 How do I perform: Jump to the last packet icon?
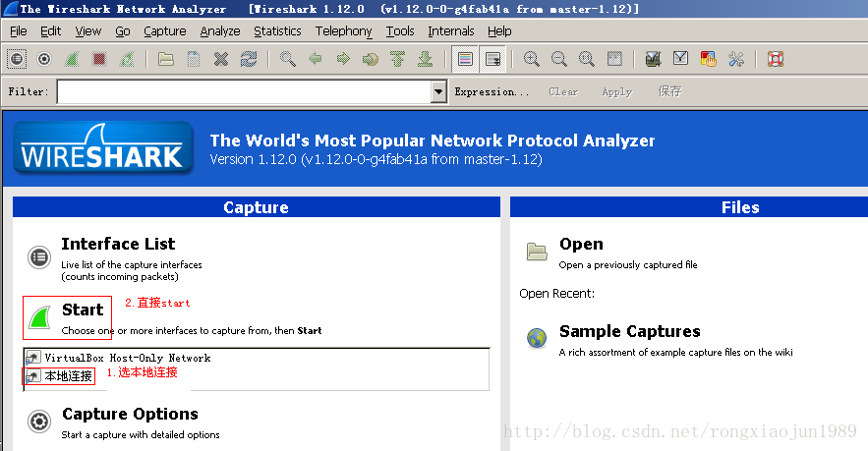(x=425, y=59)
